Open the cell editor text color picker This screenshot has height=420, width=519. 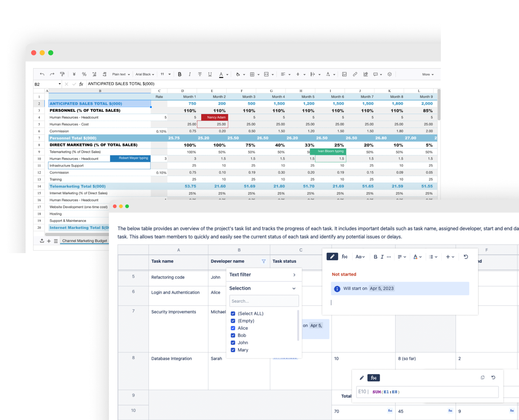(x=417, y=257)
